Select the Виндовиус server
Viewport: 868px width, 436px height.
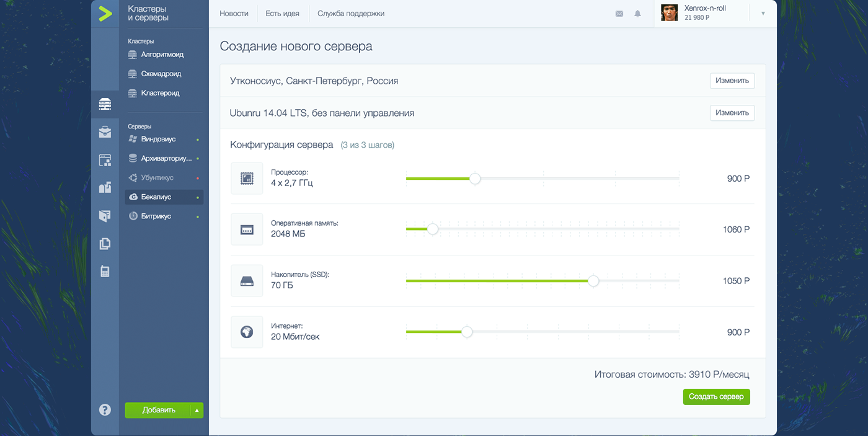pos(158,140)
